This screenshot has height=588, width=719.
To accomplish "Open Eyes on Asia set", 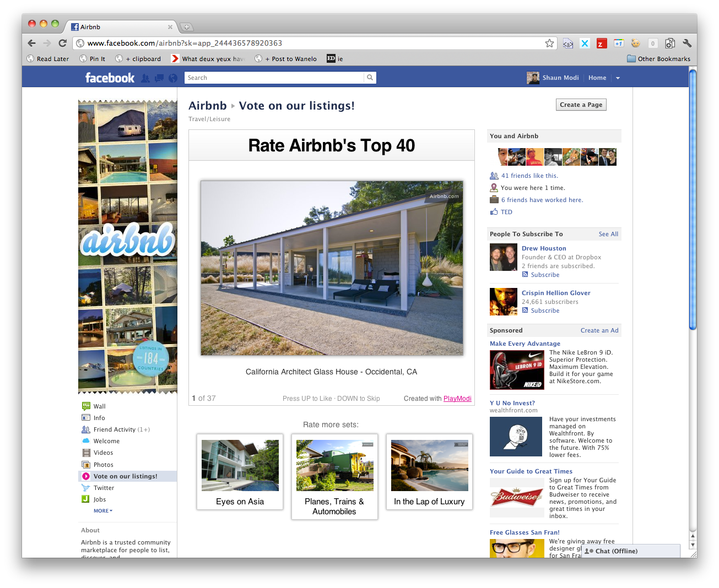I will click(240, 471).
